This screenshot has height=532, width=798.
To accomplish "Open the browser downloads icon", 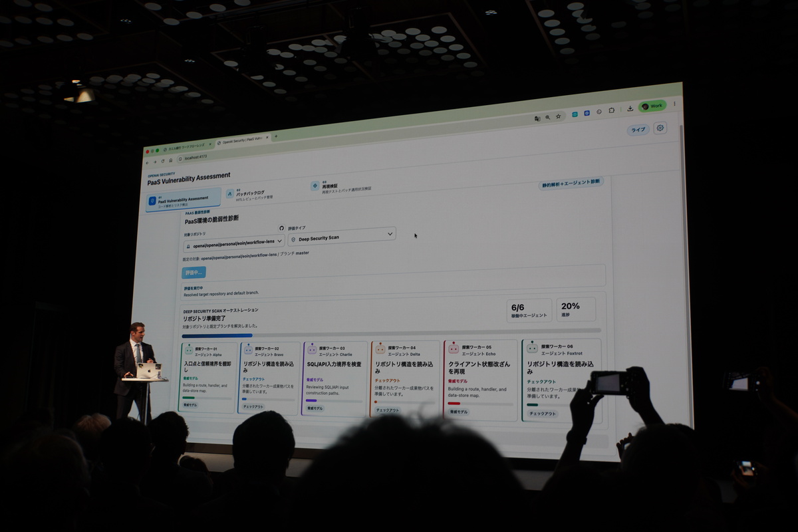I will coord(630,108).
